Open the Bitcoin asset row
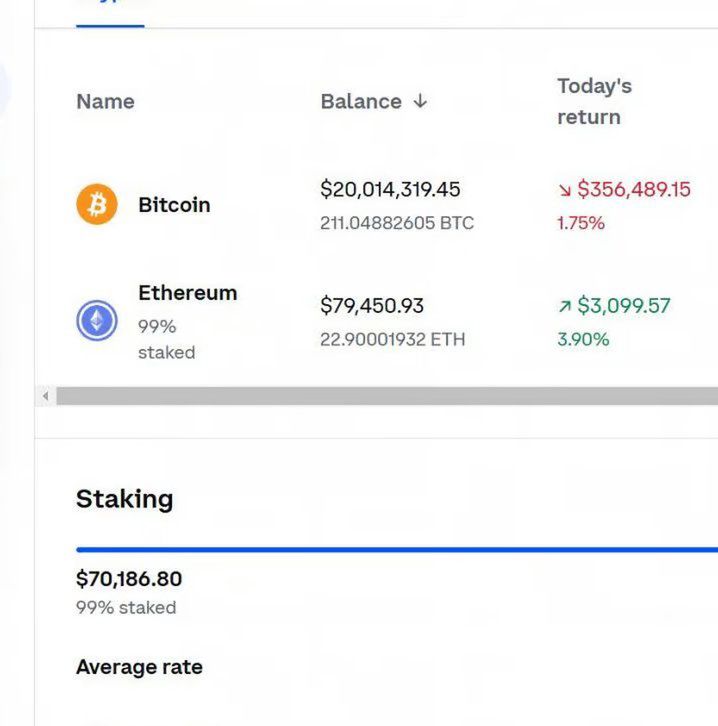The width and height of the screenshot is (718, 726). pos(376,205)
